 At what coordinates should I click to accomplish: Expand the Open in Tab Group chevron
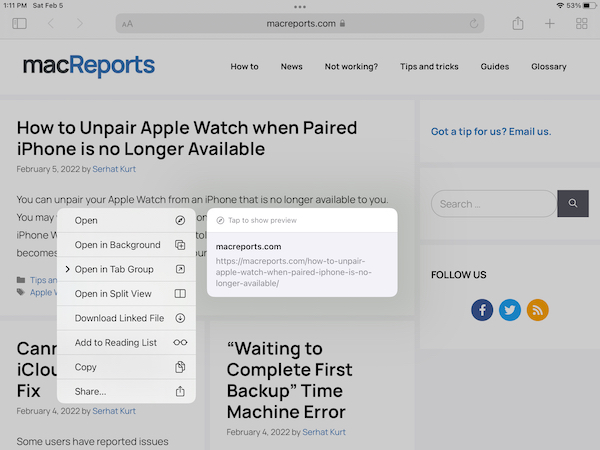tap(67, 269)
